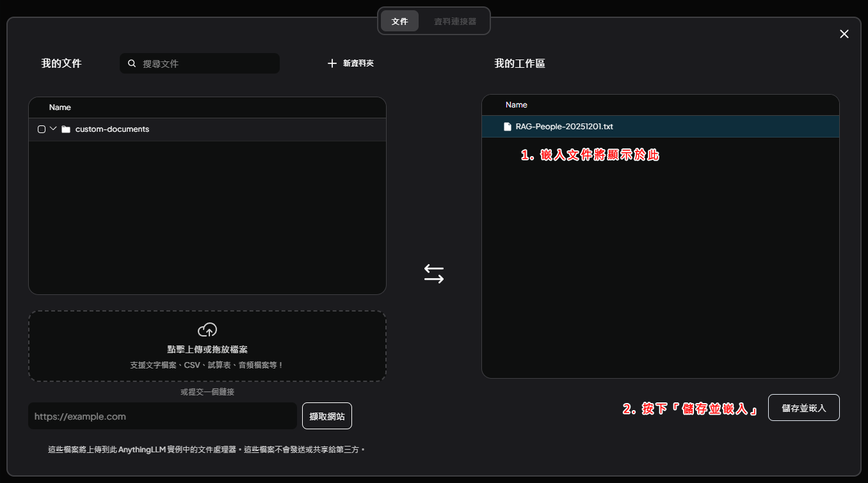Click the https://example.com URL input

[163, 416]
